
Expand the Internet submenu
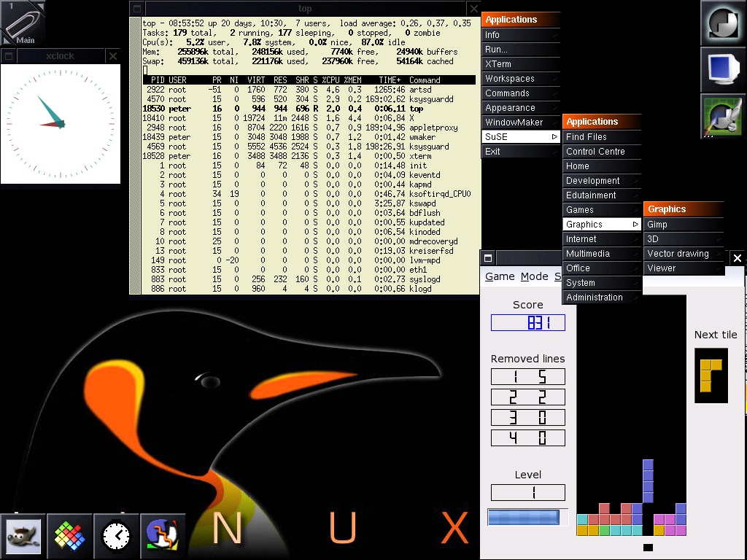[x=602, y=239]
